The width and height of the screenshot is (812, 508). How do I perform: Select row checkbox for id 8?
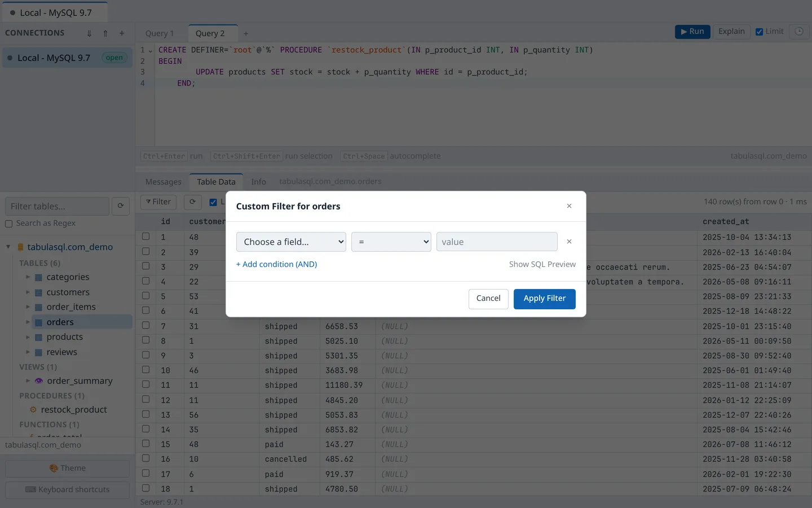(145, 340)
